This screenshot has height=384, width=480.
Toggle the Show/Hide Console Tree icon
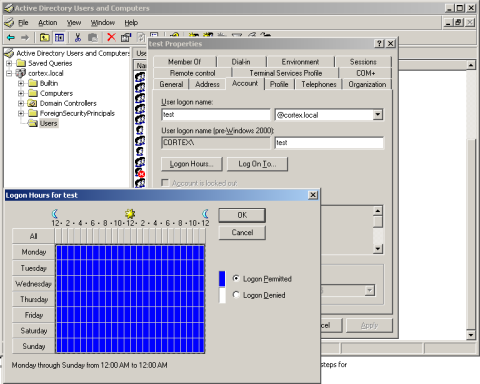(59, 37)
